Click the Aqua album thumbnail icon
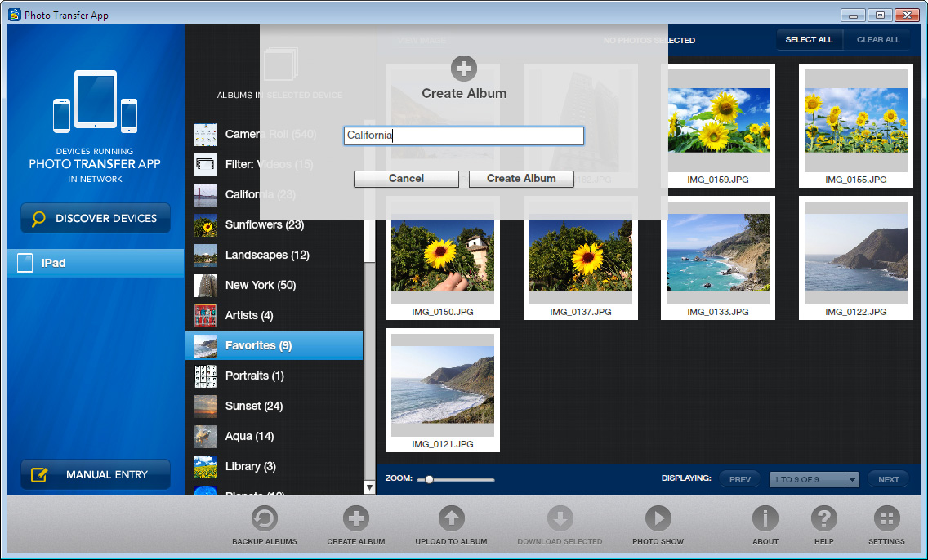 pos(206,437)
